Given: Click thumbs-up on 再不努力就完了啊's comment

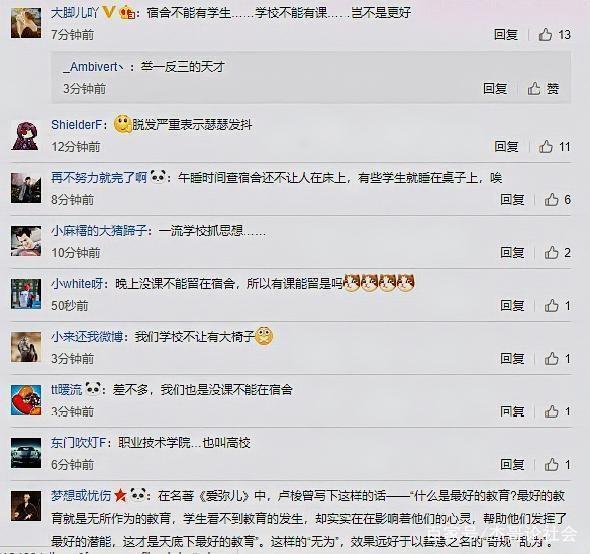Looking at the screenshot, I should 551,199.
